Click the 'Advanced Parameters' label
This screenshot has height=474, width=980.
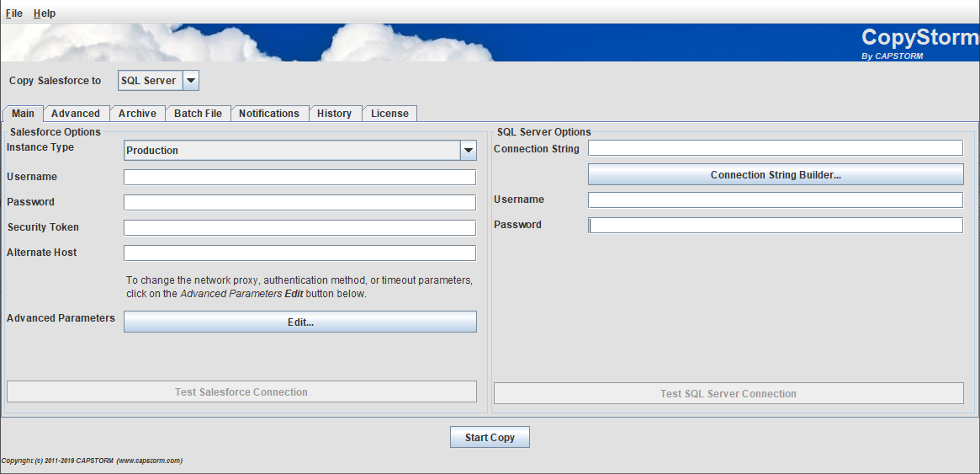61,317
